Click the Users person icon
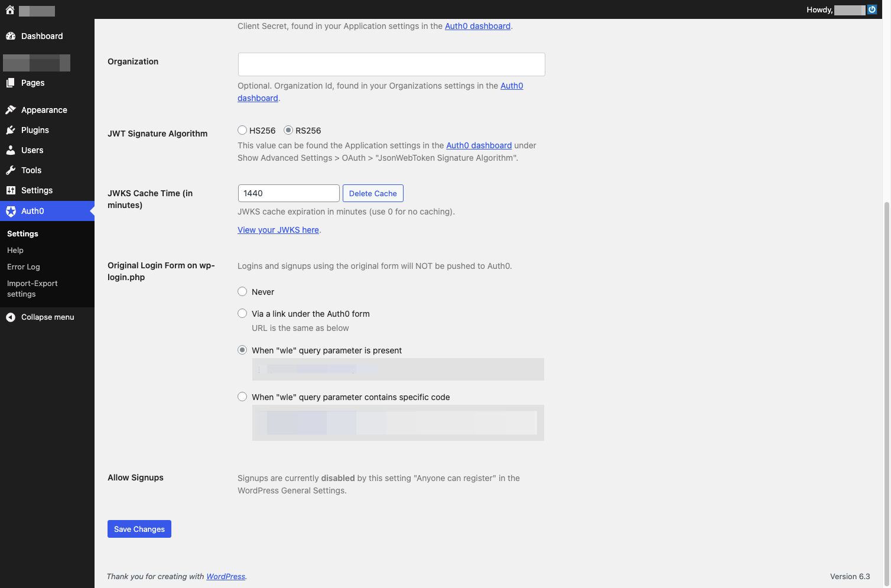The image size is (891, 588). click(11, 150)
